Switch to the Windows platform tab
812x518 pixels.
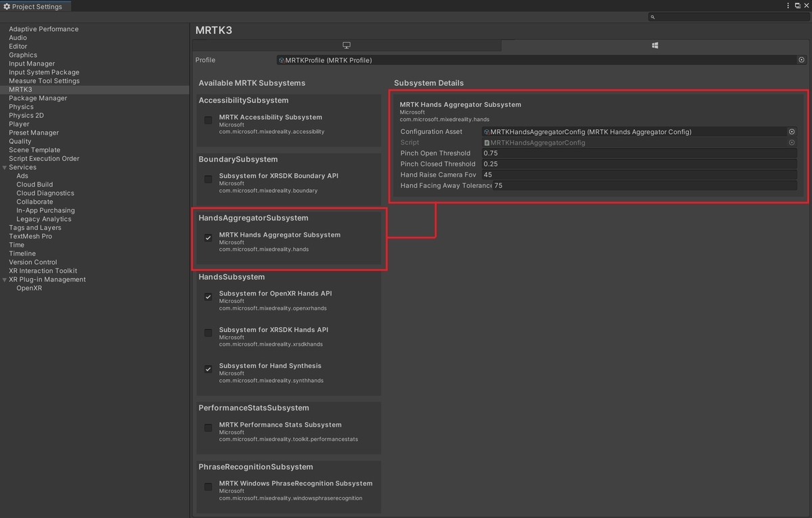pos(655,45)
